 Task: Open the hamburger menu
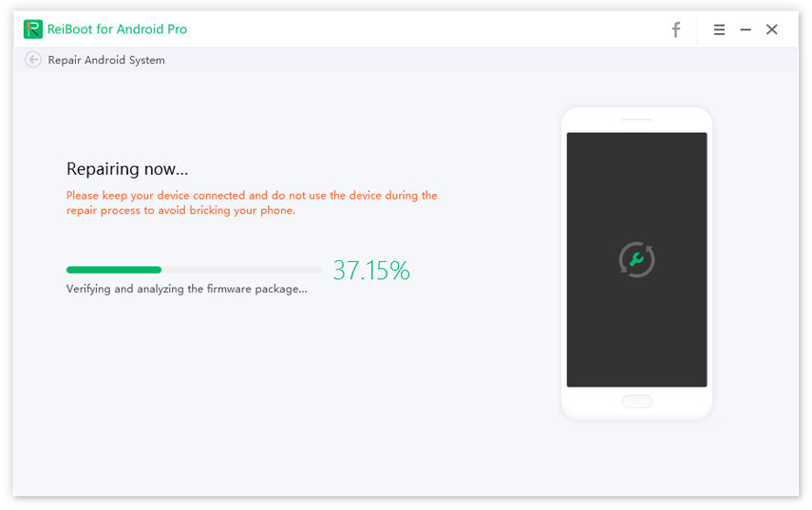719,29
